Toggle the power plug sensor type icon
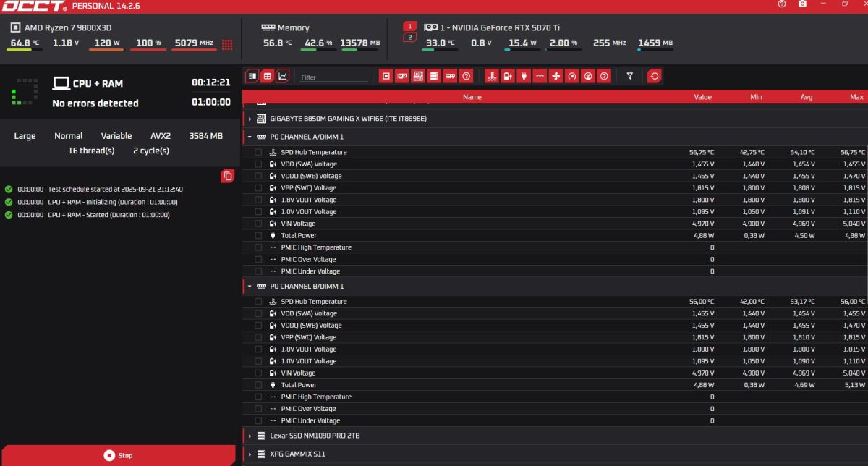This screenshot has width=868, height=466. [x=524, y=76]
